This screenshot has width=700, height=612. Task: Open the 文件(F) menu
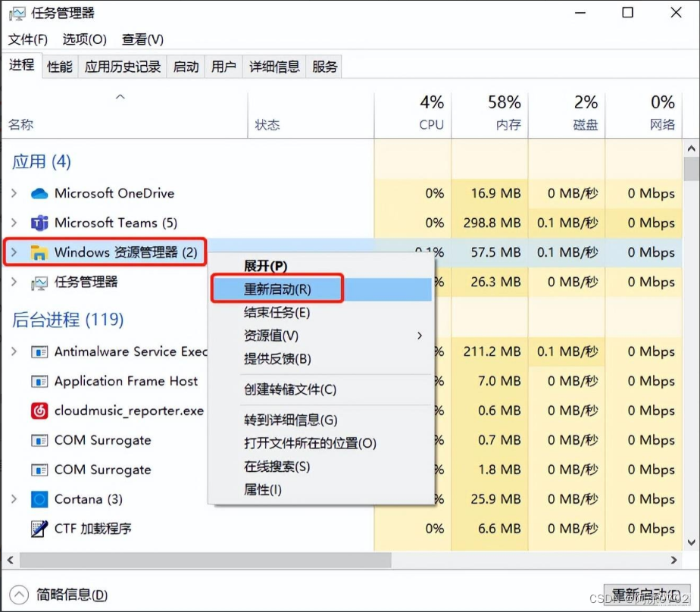click(28, 39)
